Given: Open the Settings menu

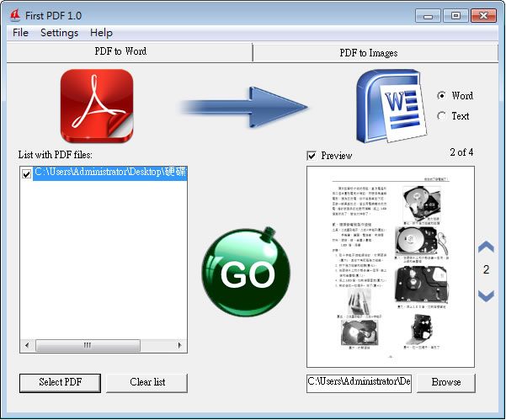Looking at the screenshot, I should tap(60, 33).
